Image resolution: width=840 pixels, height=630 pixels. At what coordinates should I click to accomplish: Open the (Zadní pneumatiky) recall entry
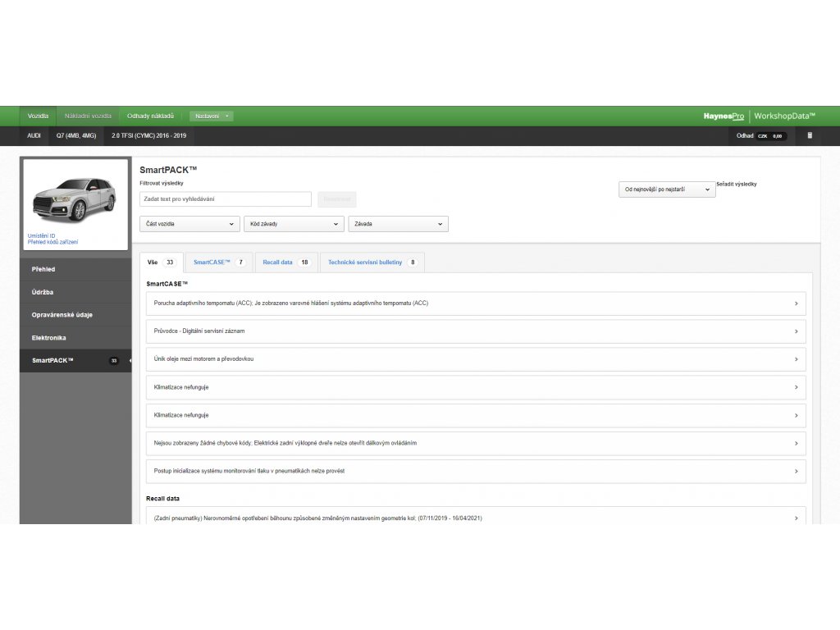click(x=476, y=516)
